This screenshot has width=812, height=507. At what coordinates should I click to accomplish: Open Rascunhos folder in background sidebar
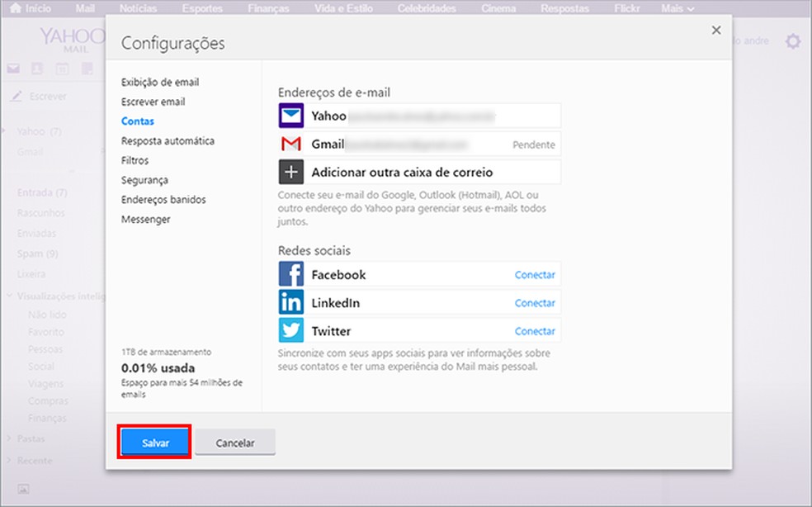point(41,212)
